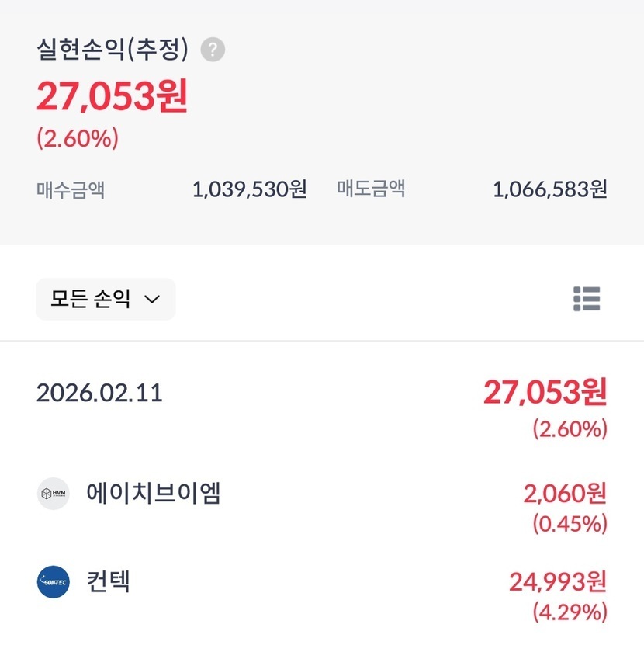The image size is (644, 652).
Task: Click the help question mark icon
Action: tap(213, 50)
